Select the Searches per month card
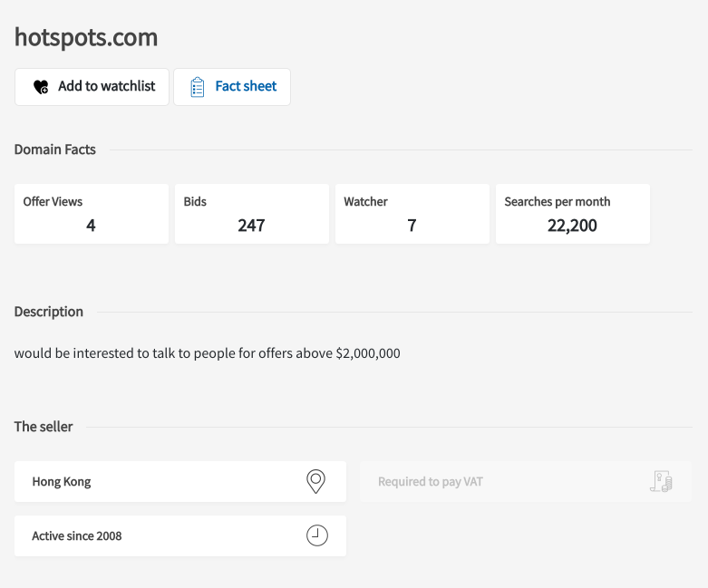Screen dimensions: 708x588 pyautogui.click(x=572, y=214)
